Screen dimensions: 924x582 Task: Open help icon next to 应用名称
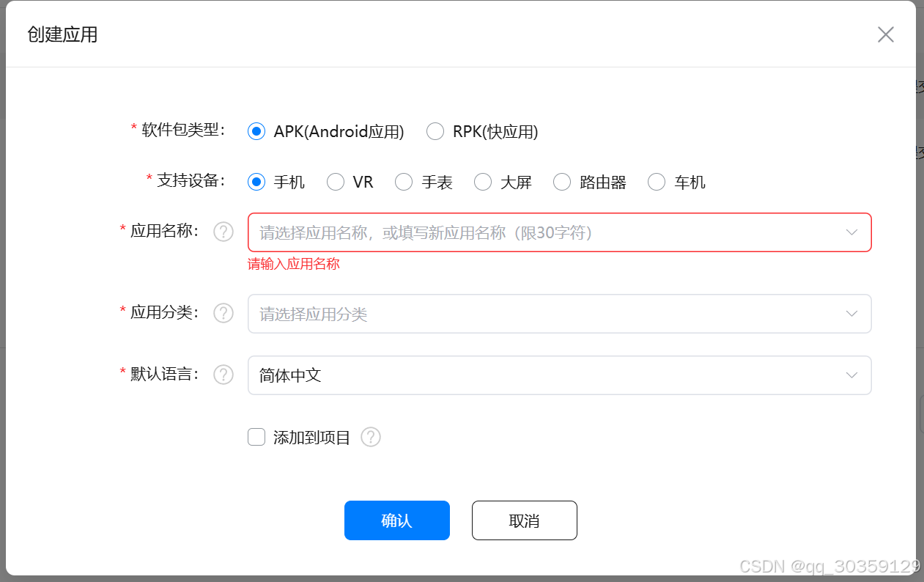(223, 232)
